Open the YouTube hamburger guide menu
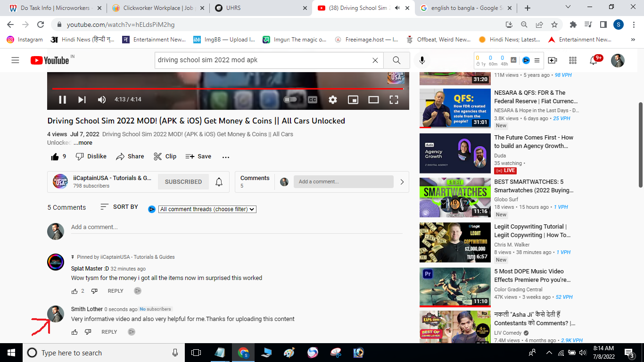 [15, 60]
